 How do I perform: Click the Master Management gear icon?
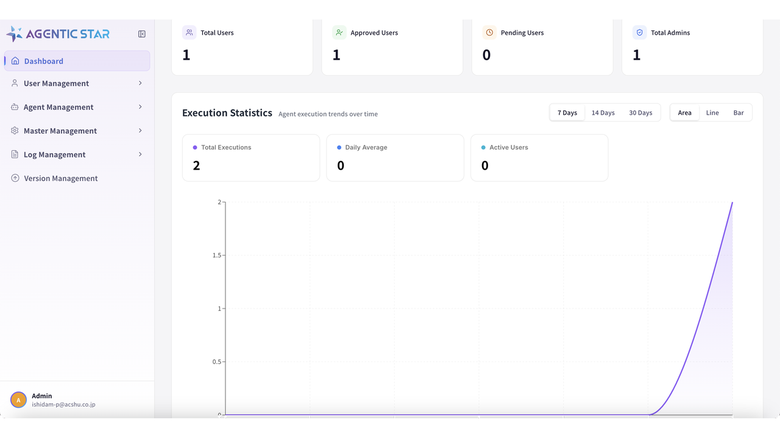coord(14,130)
